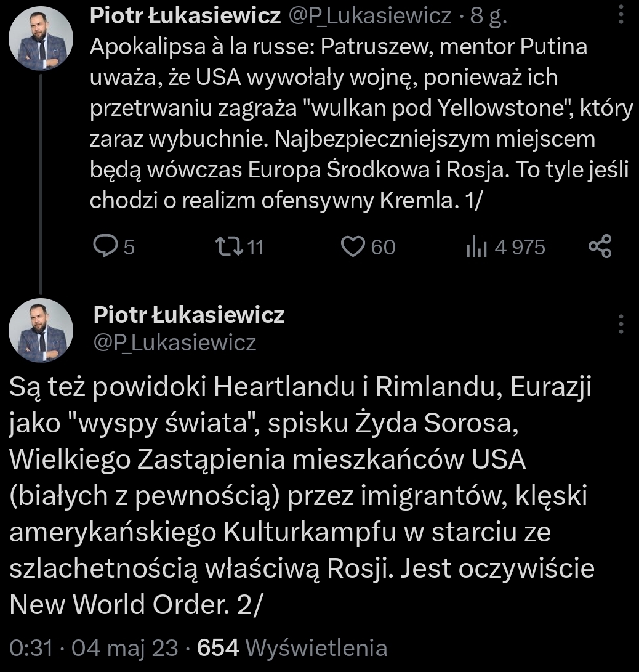Viewport: 639px width, 672px height.
Task: Click the profile photo on the second tweet
Action: pyautogui.click(x=41, y=330)
